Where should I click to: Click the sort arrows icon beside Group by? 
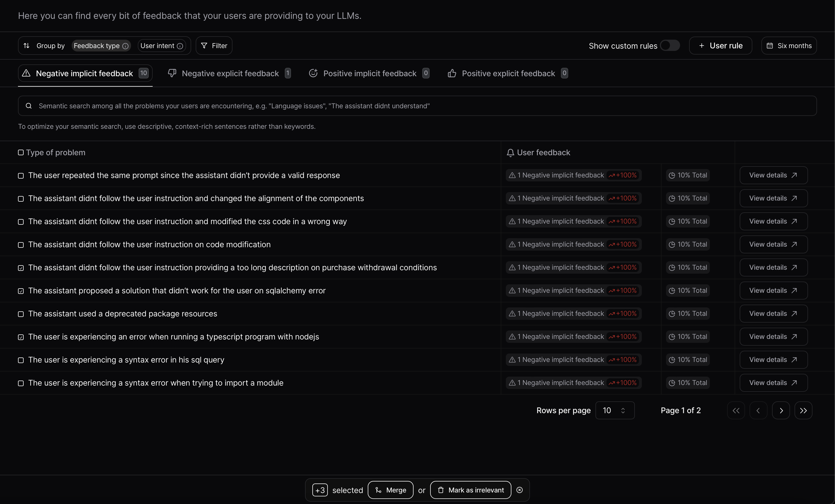[x=26, y=46]
